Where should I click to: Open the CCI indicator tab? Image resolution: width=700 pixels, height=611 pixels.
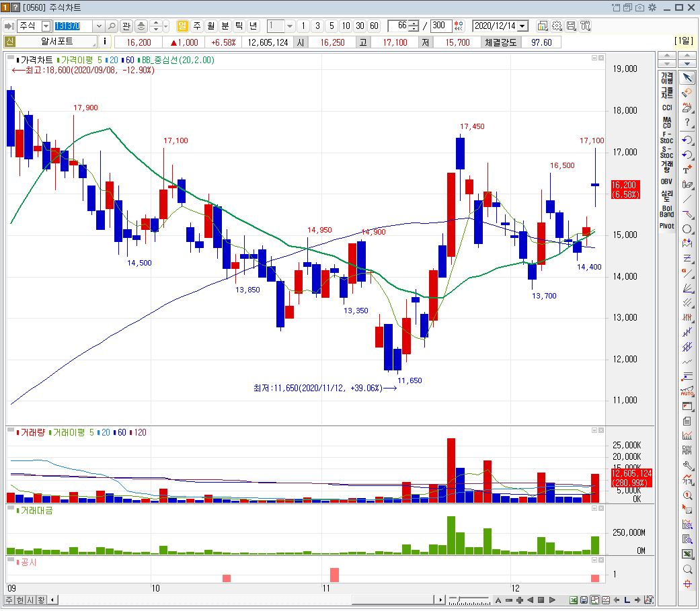(x=667, y=108)
